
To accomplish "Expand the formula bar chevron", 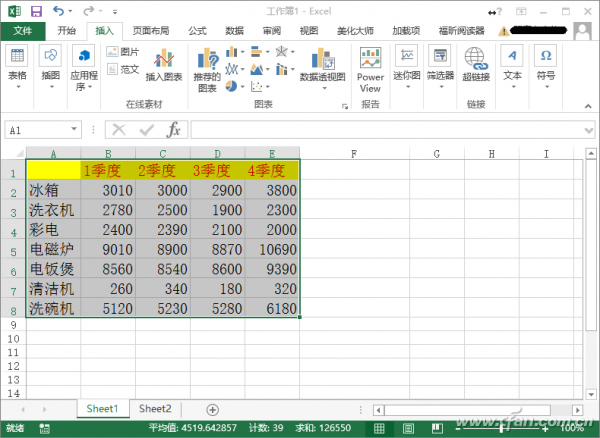I will pyautogui.click(x=589, y=130).
